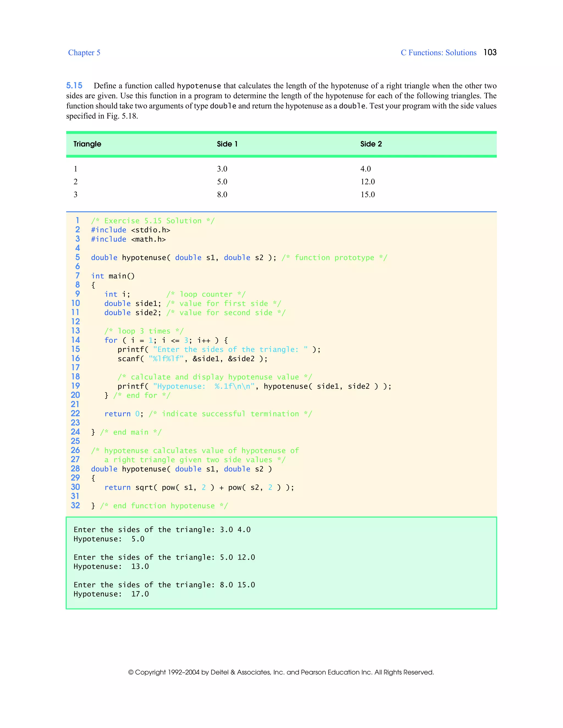The image size is (563, 728).
Task: Click page number 103
Action: pos(490,52)
